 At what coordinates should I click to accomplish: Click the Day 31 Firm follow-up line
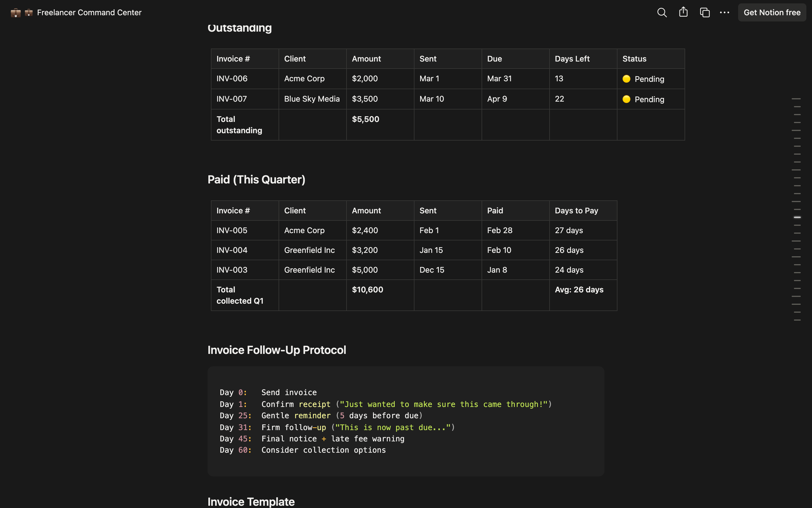coord(337,427)
